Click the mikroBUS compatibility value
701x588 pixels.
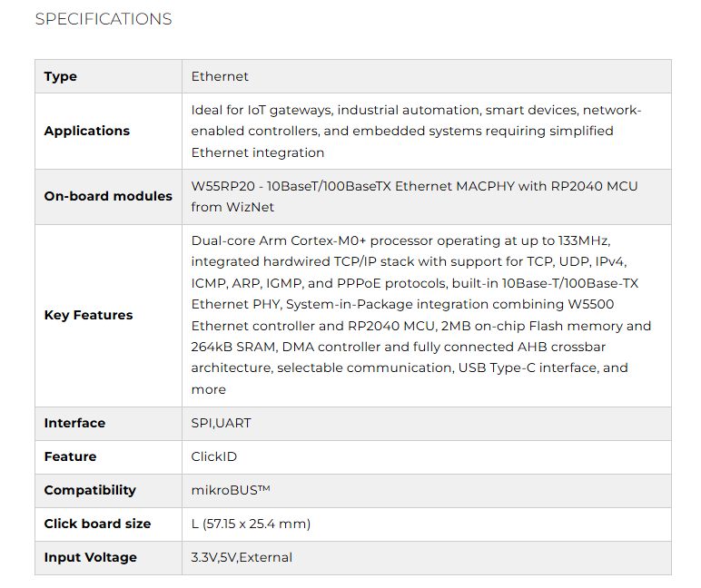coord(231,491)
